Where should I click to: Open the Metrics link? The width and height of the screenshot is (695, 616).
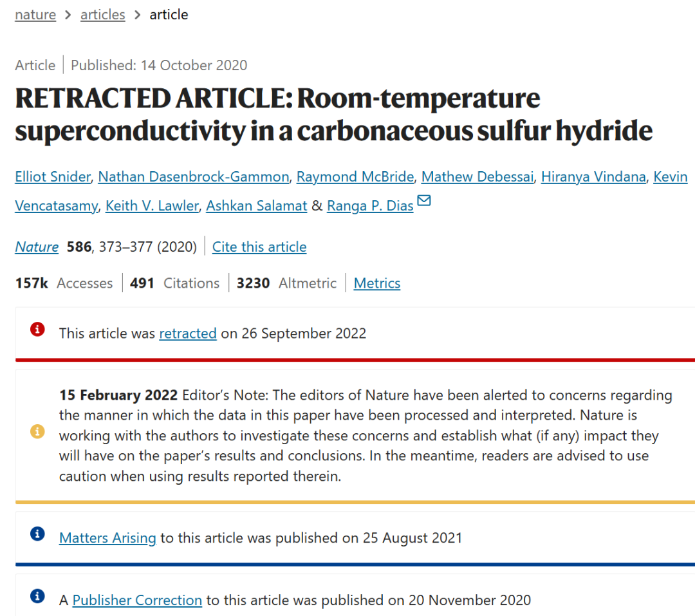376,283
